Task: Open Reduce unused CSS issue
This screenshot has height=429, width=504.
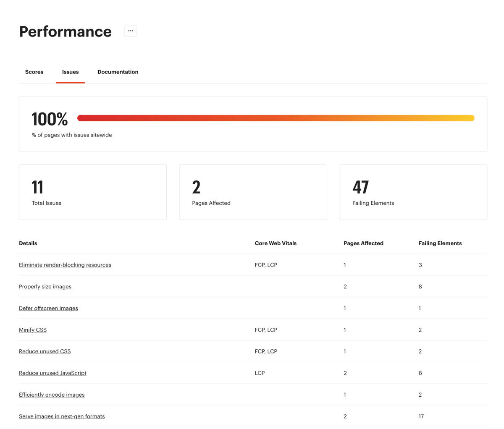Action: click(x=45, y=351)
